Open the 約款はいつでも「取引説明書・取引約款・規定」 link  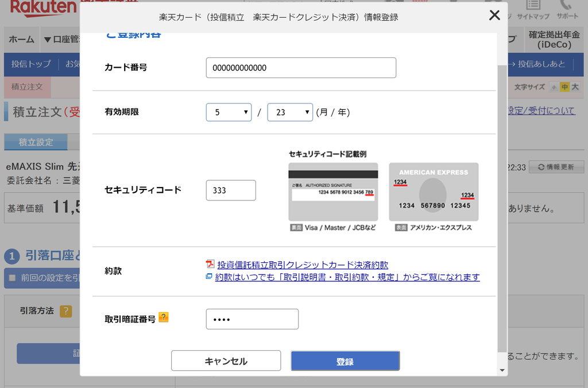click(347, 277)
